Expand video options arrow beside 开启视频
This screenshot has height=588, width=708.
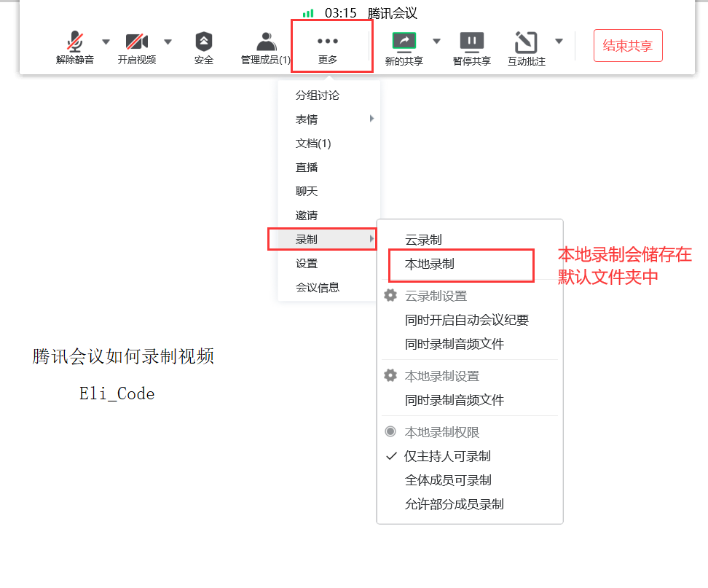168,42
